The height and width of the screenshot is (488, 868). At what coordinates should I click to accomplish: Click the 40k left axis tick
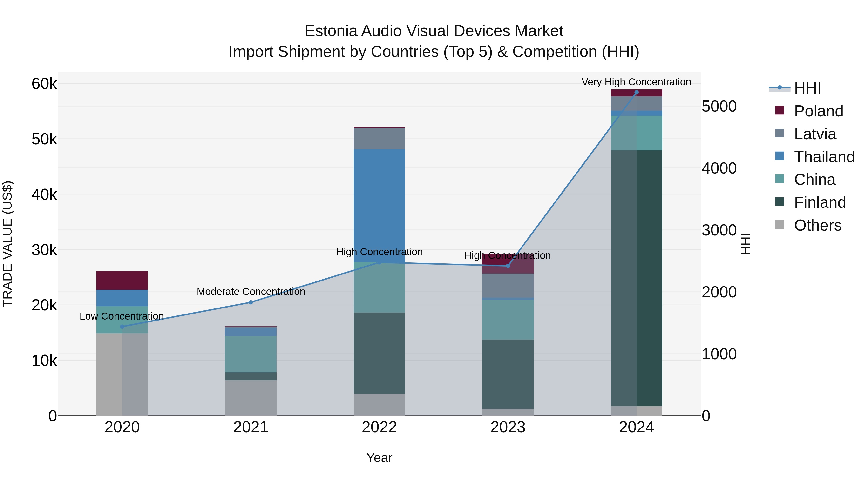click(x=44, y=194)
